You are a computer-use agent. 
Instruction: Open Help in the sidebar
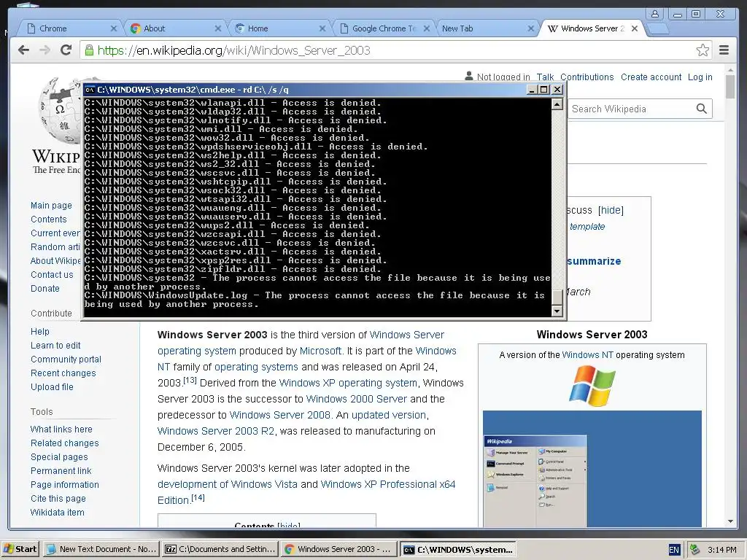click(40, 332)
